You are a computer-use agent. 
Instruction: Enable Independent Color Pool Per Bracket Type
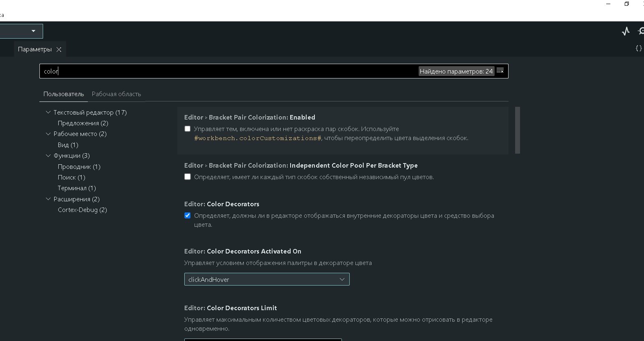point(188,177)
